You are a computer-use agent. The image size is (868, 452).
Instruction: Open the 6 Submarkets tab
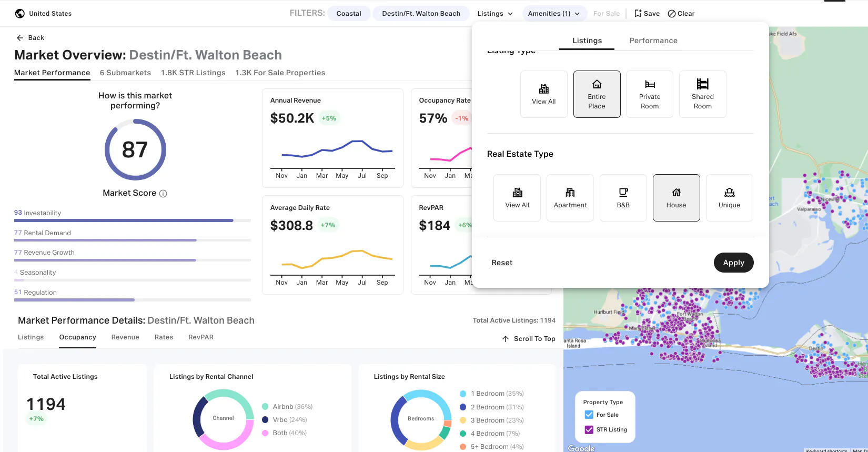click(125, 73)
